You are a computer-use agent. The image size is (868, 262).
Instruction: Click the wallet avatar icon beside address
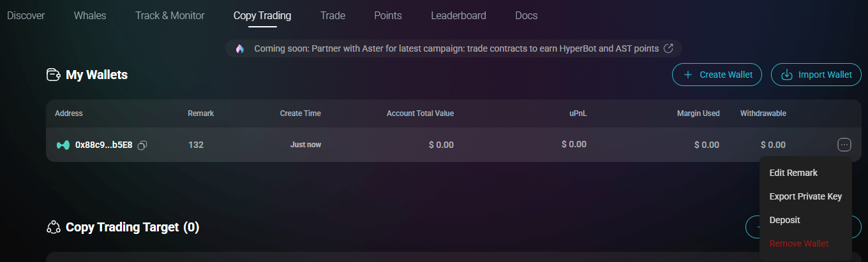(x=63, y=145)
